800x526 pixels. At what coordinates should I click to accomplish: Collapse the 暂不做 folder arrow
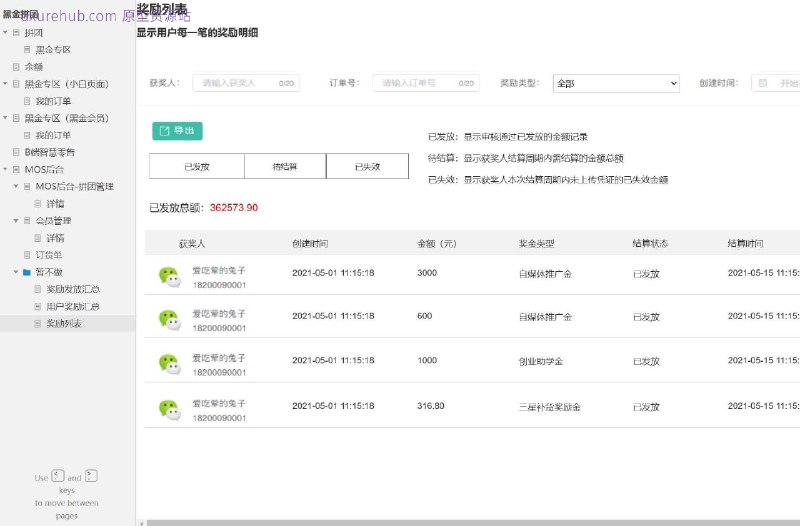pyautogui.click(x=16, y=272)
